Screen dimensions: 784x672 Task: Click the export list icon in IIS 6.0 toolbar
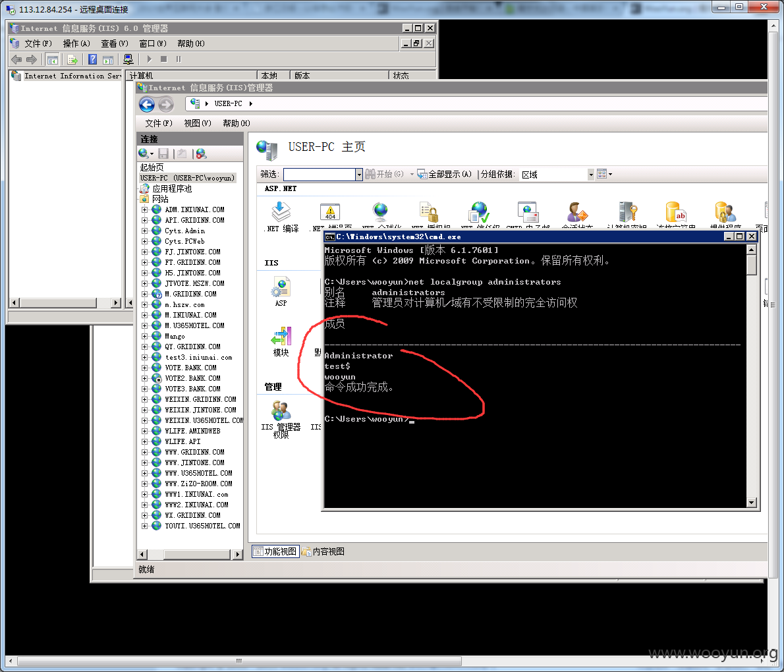tap(72, 59)
